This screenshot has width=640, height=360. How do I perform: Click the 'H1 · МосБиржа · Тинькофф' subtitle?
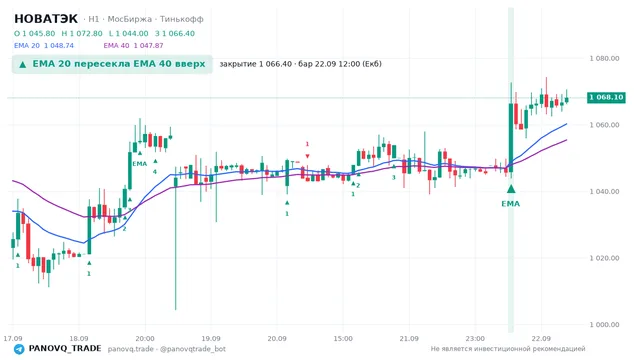click(x=143, y=19)
